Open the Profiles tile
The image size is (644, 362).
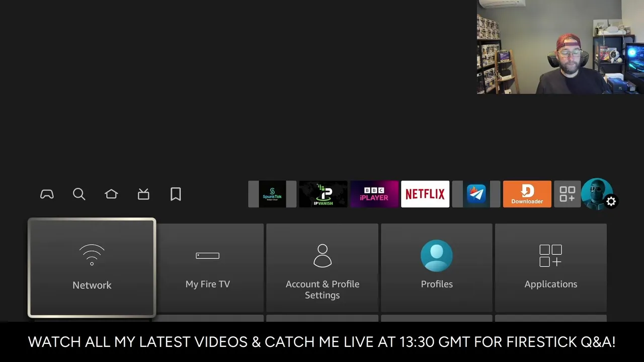(x=437, y=267)
